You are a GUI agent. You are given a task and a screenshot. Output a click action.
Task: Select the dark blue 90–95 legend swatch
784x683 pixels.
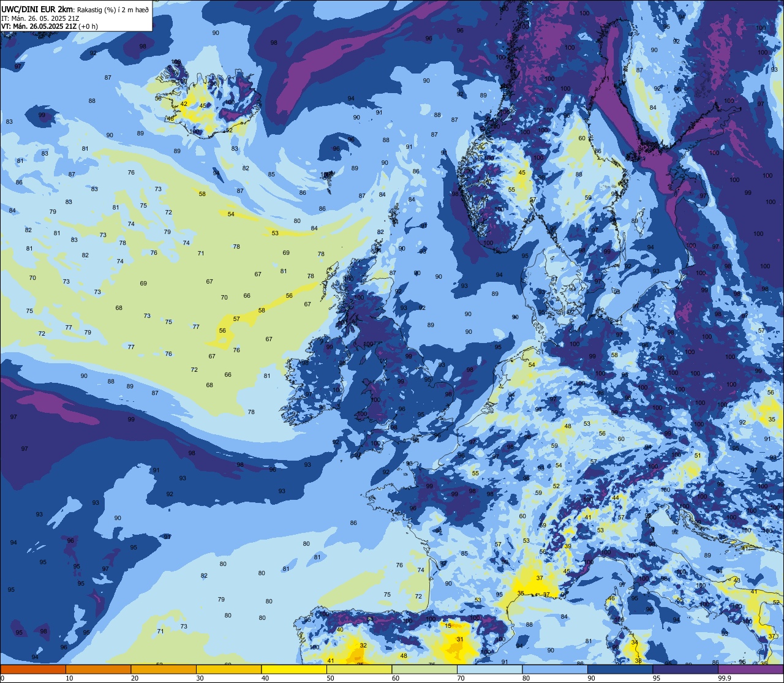620,670
